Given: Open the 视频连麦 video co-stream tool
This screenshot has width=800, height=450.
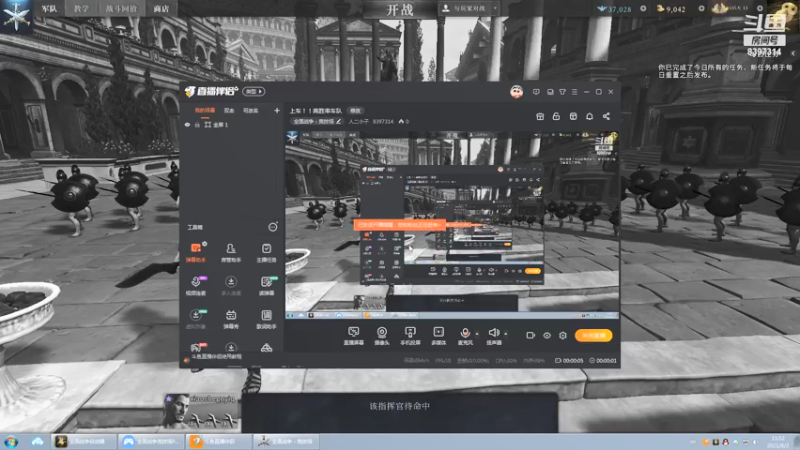Looking at the screenshot, I should coord(195,286).
